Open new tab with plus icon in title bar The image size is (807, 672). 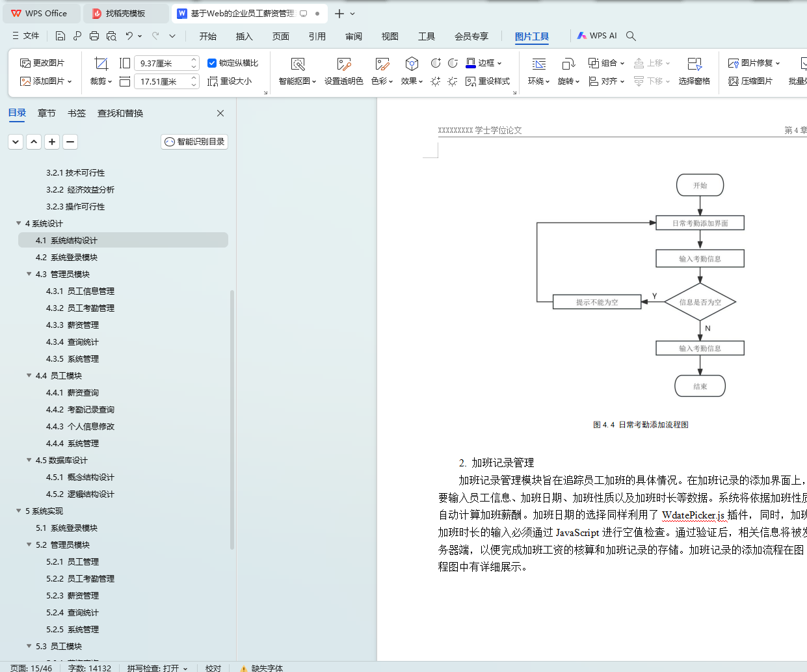(x=339, y=13)
